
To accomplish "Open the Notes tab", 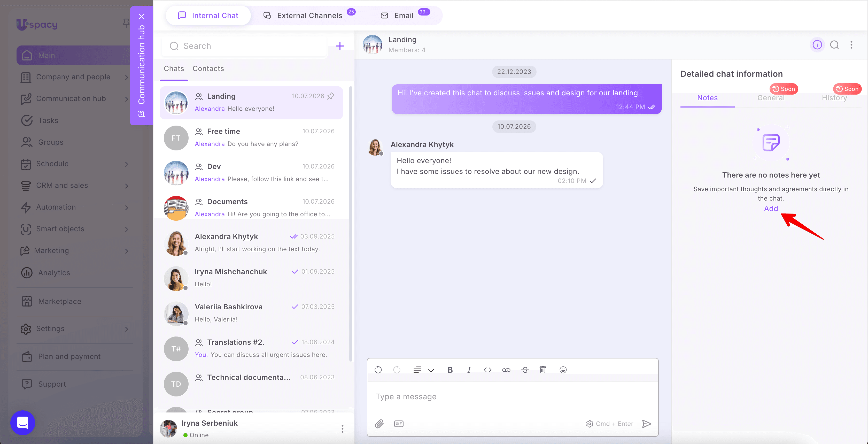I will 707,98.
